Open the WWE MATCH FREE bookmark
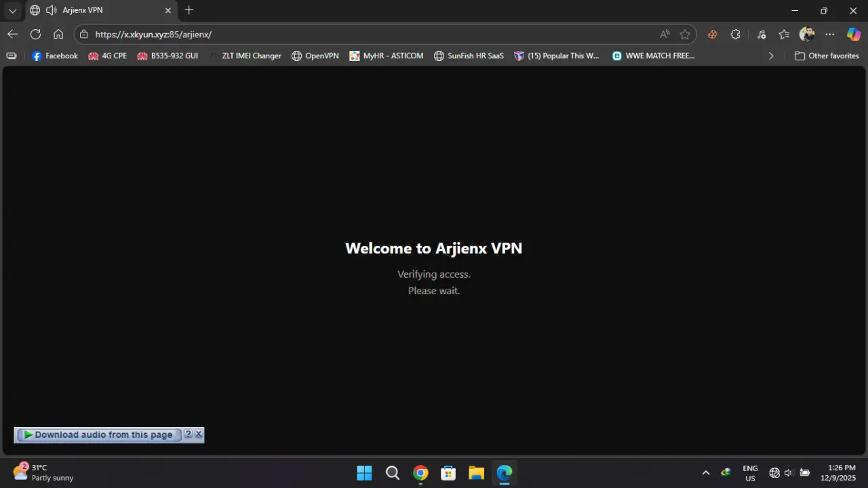Image resolution: width=868 pixels, height=488 pixels. (654, 56)
